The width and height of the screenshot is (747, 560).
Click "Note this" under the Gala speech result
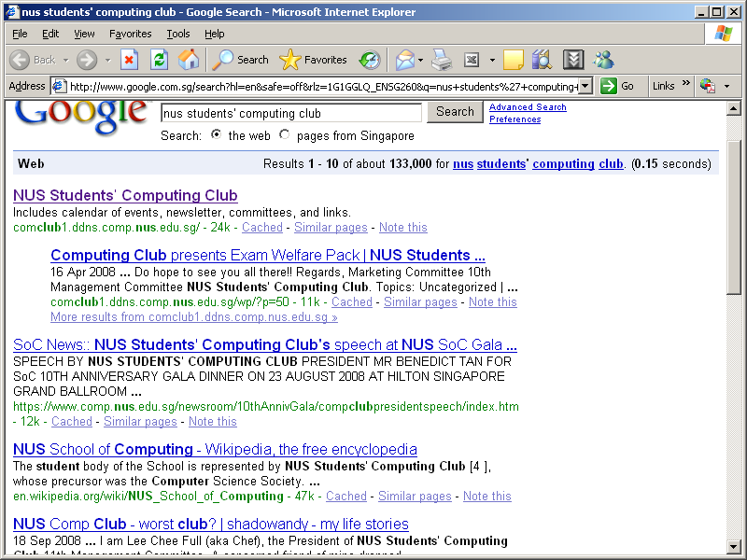(213, 422)
